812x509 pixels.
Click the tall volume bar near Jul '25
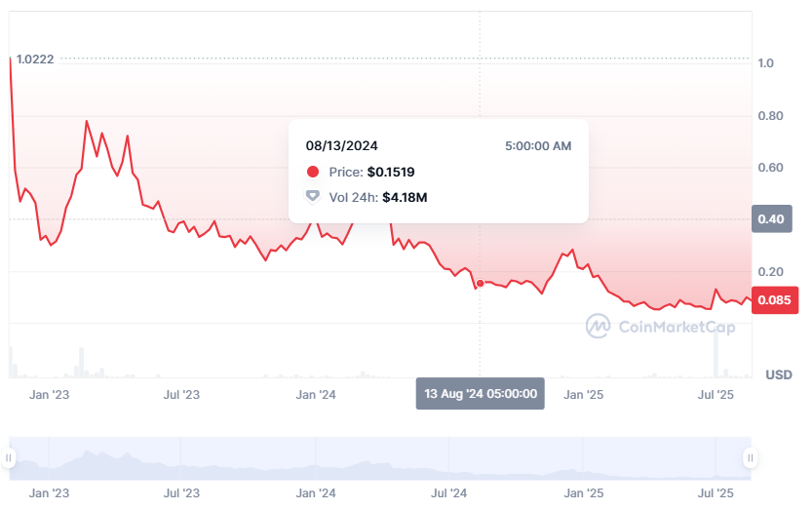(716, 354)
